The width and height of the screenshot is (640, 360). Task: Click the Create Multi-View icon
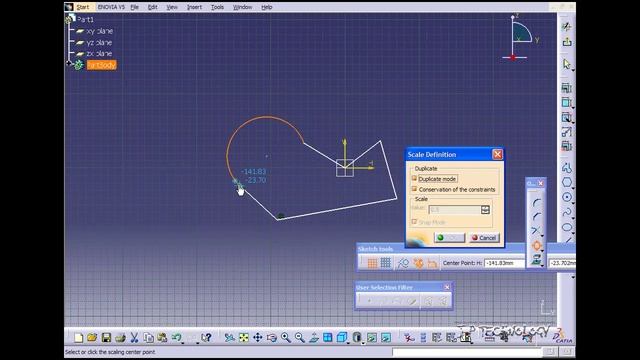pos(327,338)
